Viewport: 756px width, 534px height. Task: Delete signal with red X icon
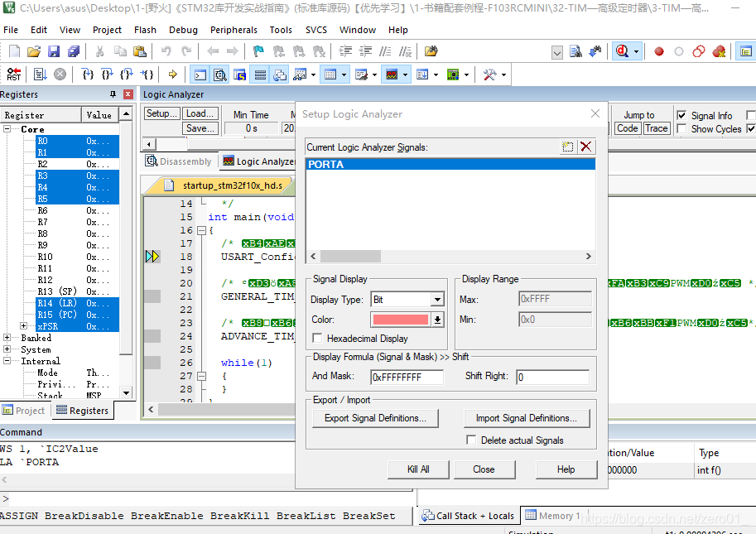[x=585, y=147]
